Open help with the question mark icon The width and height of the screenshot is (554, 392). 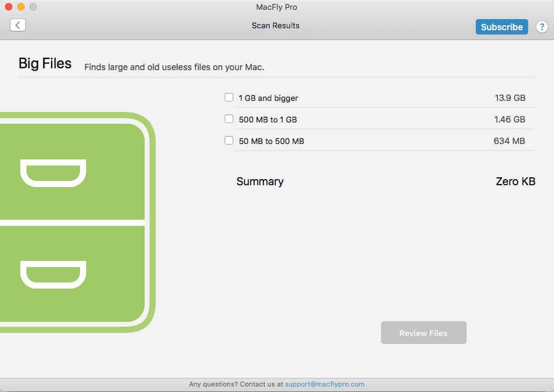(x=542, y=27)
